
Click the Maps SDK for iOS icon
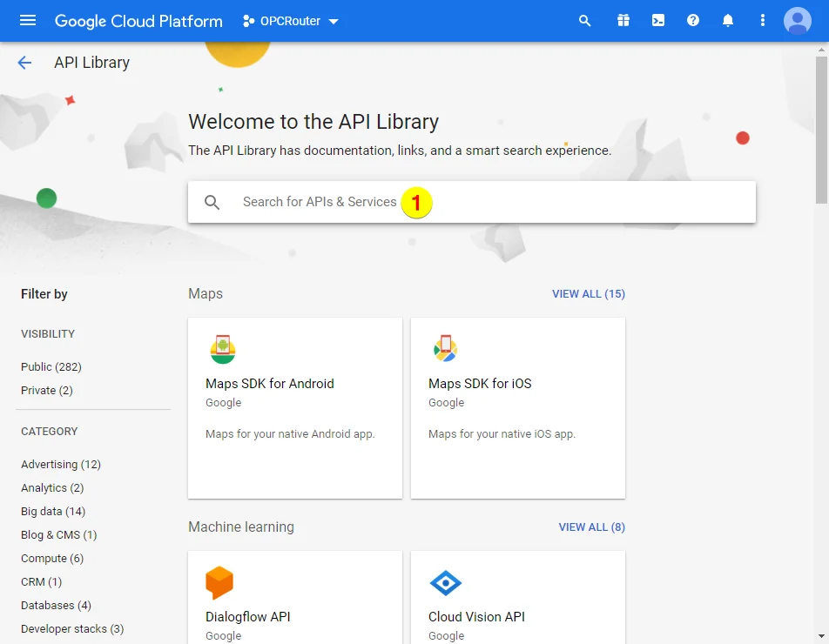click(x=445, y=349)
